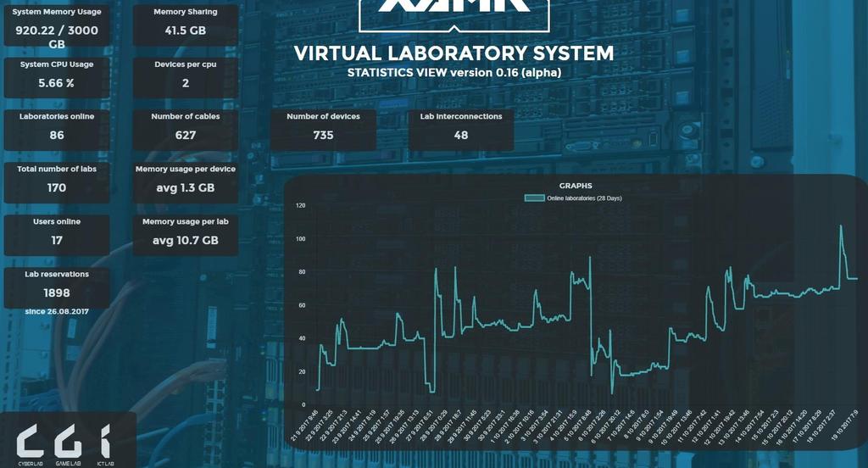This screenshot has width=868, height=468.
Task: Click the Lab interconnections 48 card
Action: [461, 131]
